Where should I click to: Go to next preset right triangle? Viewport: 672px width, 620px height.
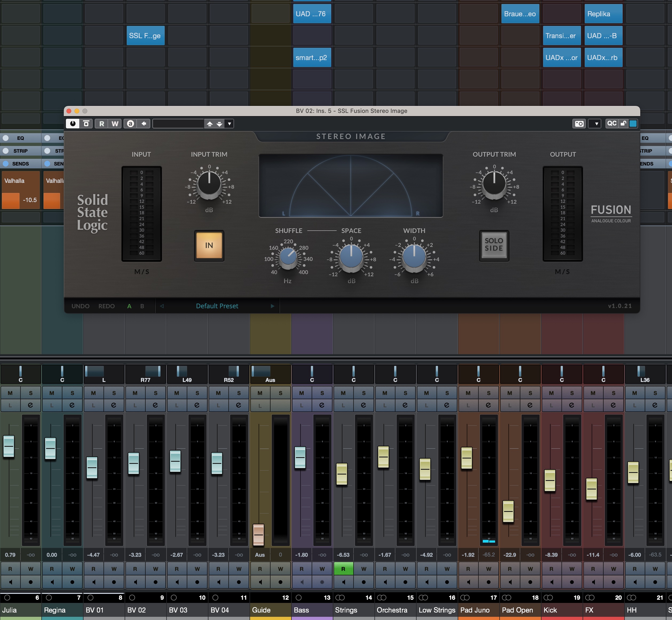point(272,306)
